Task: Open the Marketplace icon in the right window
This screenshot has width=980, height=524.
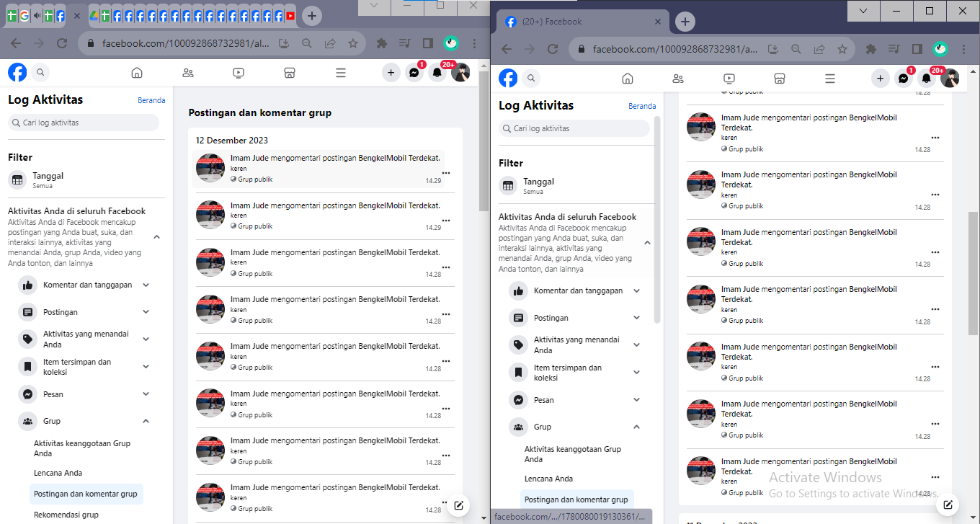Action: point(779,79)
